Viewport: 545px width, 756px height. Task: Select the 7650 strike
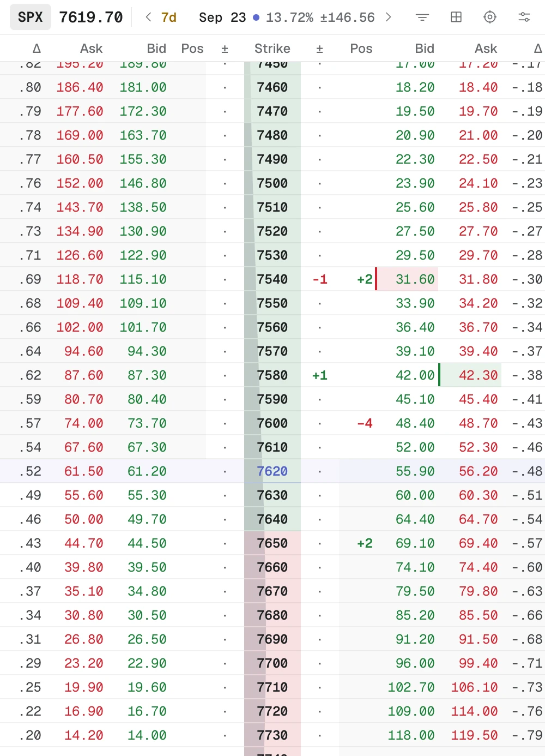(x=272, y=543)
